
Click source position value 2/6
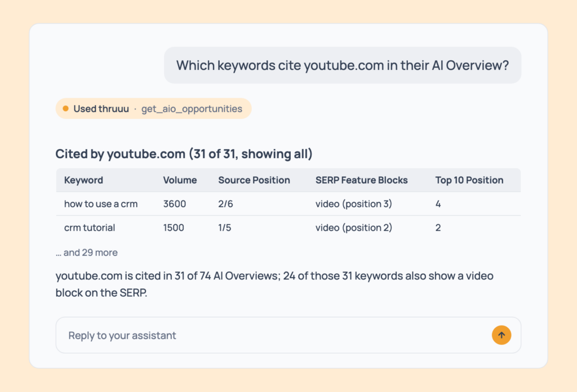point(225,204)
